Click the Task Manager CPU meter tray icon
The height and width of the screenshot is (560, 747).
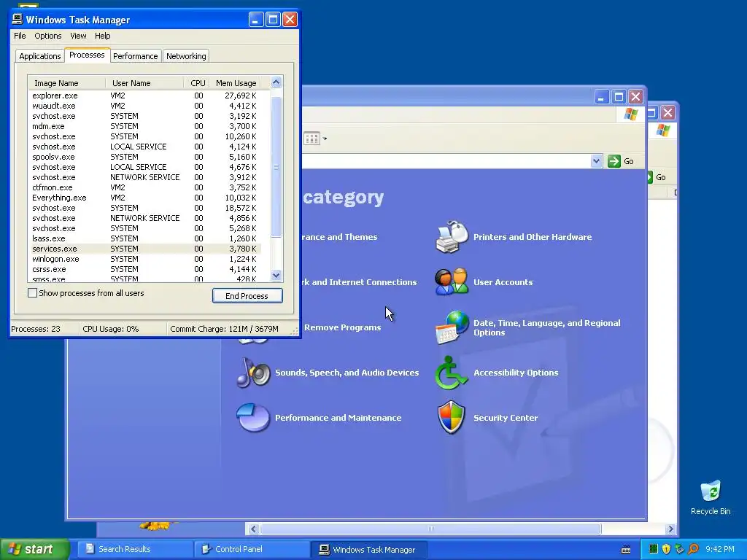click(x=653, y=549)
